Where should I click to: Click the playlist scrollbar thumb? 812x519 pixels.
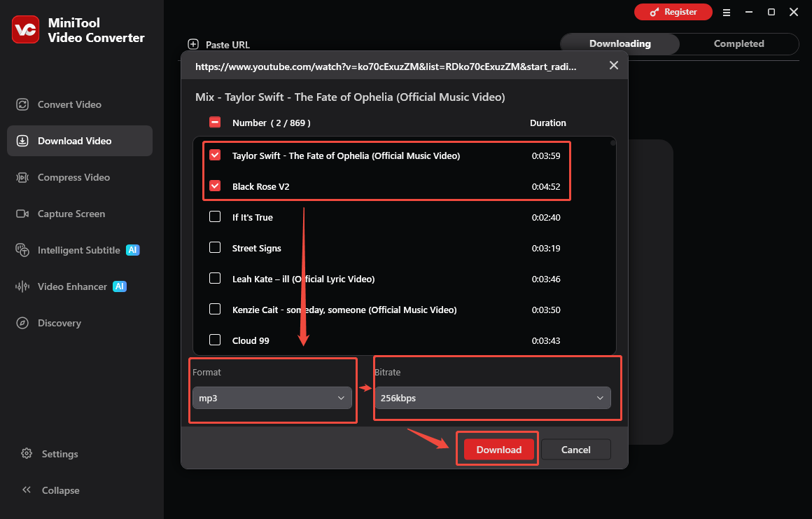[x=612, y=142]
